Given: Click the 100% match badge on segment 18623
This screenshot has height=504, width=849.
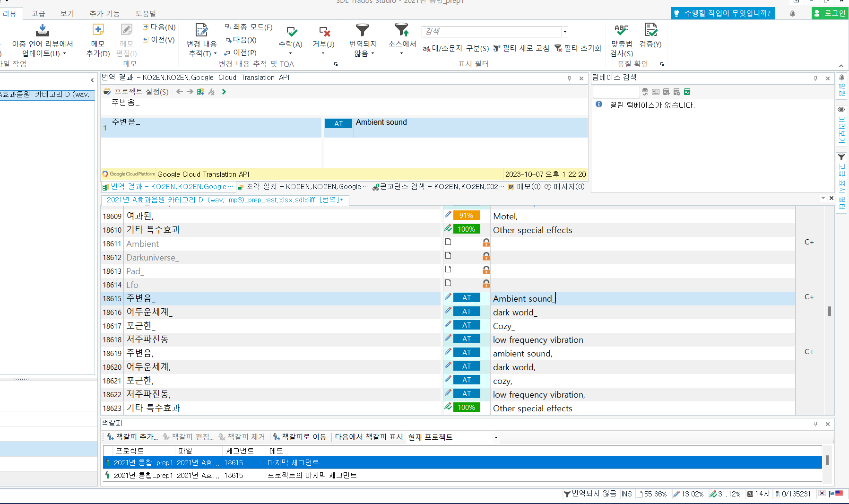Looking at the screenshot, I should 466,408.
